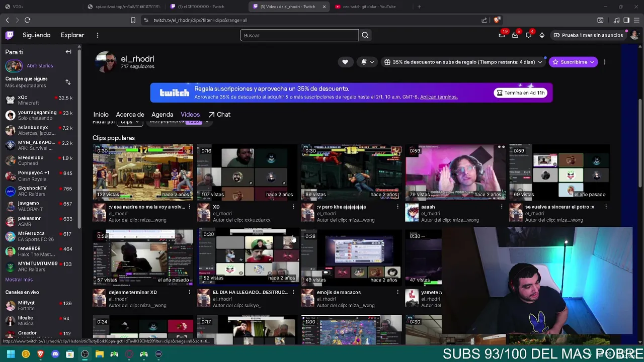This screenshot has width=644, height=362.
Task: Open the Chat popout link
Action: (219, 115)
